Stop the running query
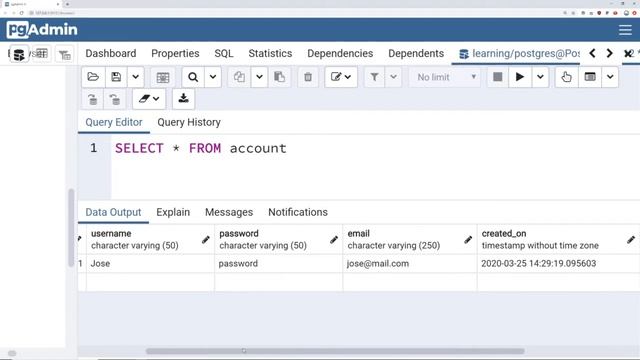 pyautogui.click(x=498, y=77)
